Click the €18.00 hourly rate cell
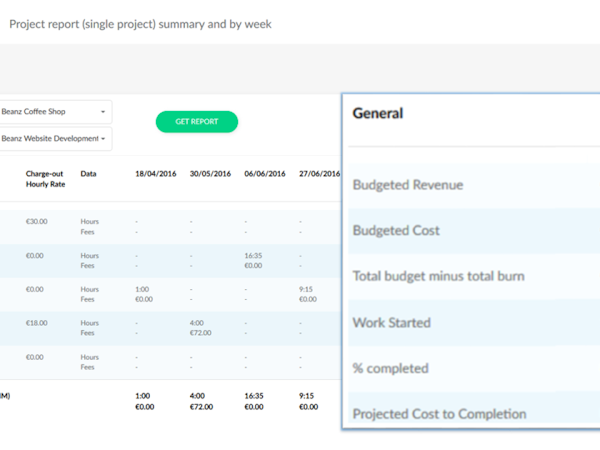The height and width of the screenshot is (450, 600). [x=37, y=323]
